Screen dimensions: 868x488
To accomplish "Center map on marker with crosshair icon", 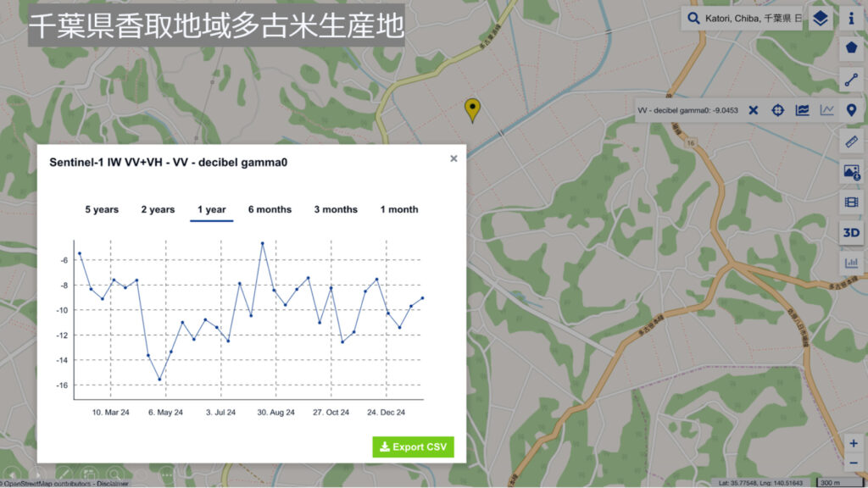I will pyautogui.click(x=777, y=110).
